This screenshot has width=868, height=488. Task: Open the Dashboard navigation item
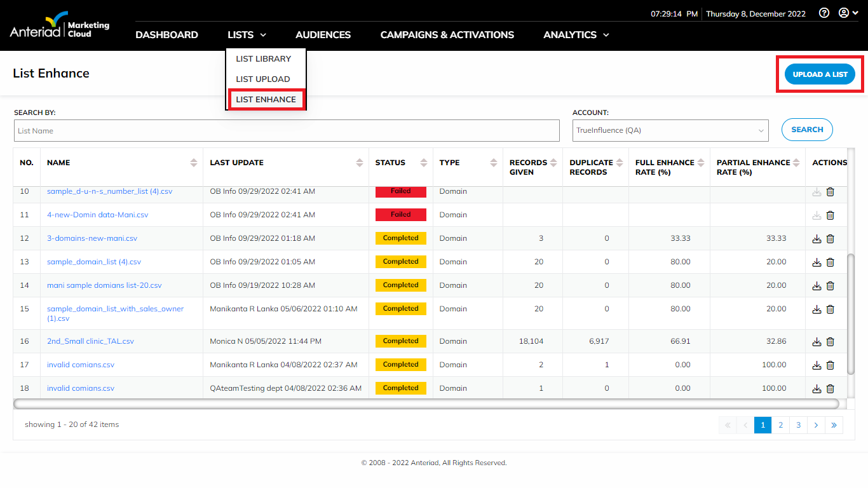pyautogui.click(x=166, y=35)
